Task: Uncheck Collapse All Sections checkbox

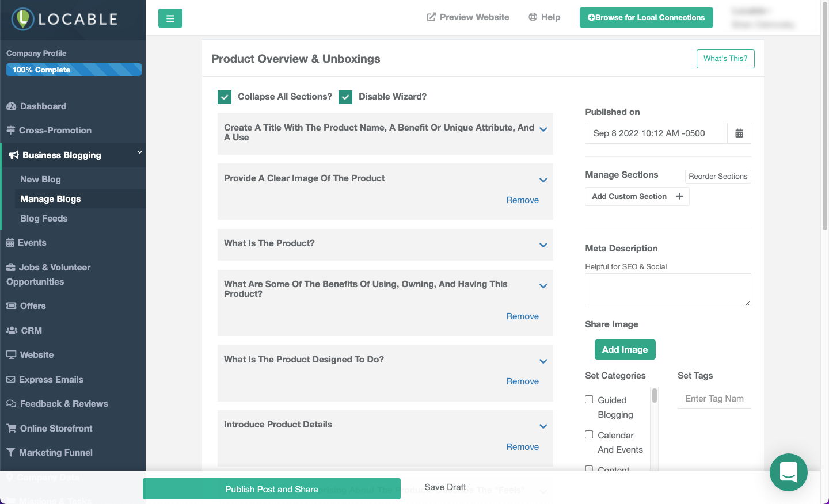Action: click(x=225, y=97)
